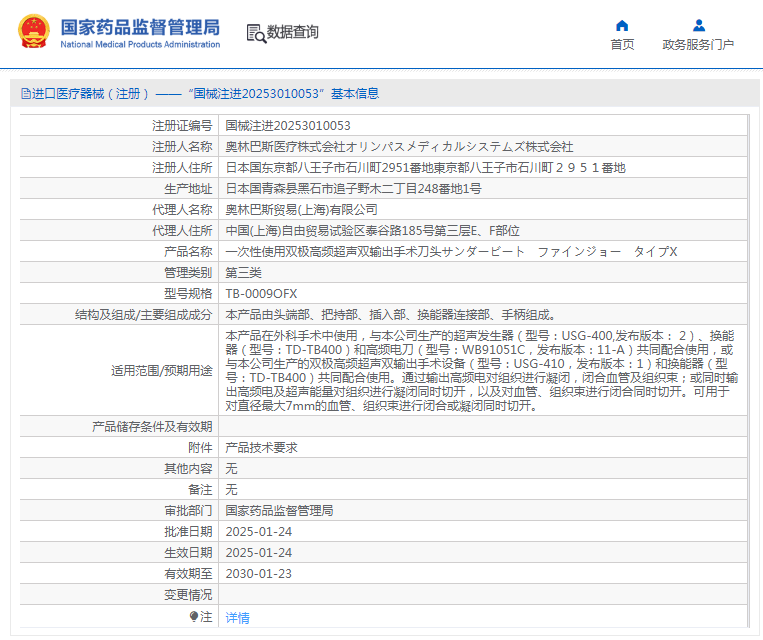This screenshot has height=640, width=763.
Task: Select approval department 国家药品监督管理局 value
Action: [x=279, y=510]
